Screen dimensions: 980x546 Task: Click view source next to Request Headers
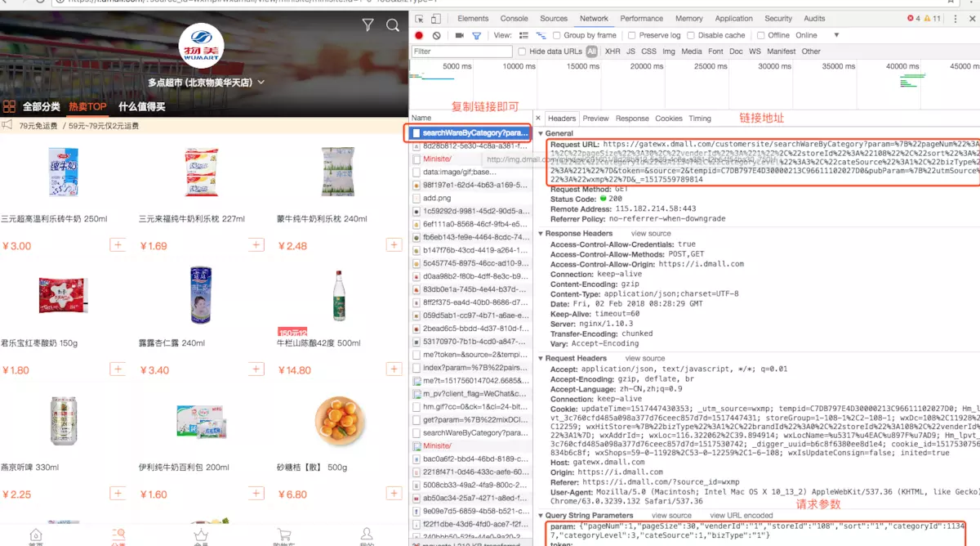(645, 358)
